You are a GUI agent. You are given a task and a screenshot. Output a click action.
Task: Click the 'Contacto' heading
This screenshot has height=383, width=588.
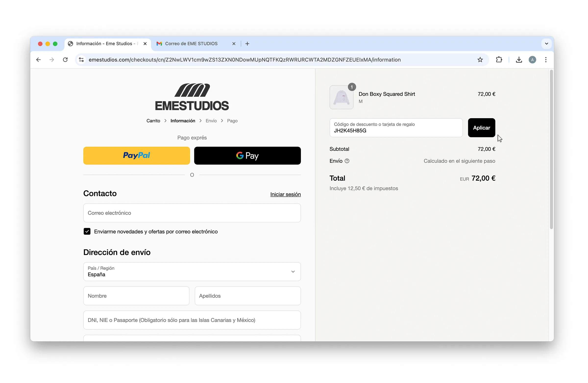(100, 193)
